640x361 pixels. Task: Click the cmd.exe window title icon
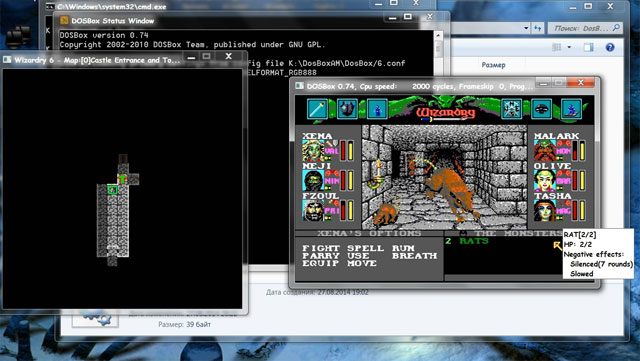coord(50,7)
